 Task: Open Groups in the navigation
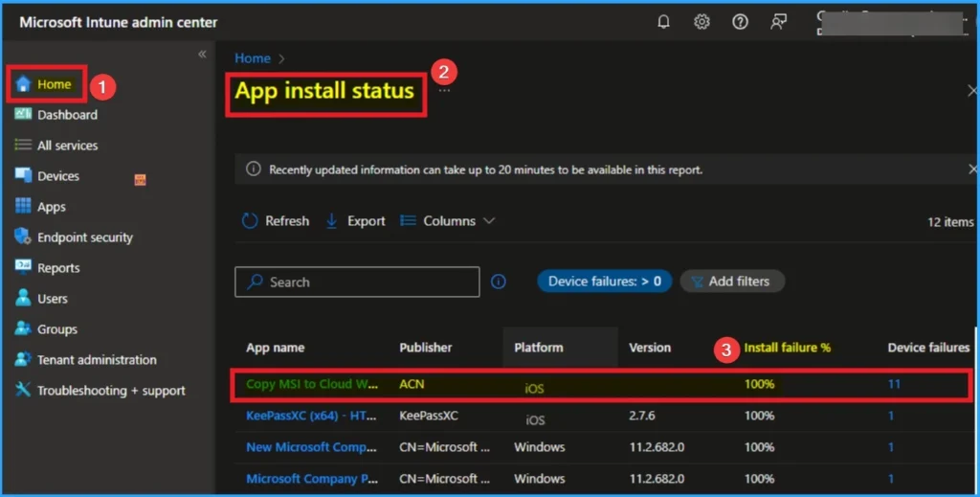pyautogui.click(x=57, y=329)
